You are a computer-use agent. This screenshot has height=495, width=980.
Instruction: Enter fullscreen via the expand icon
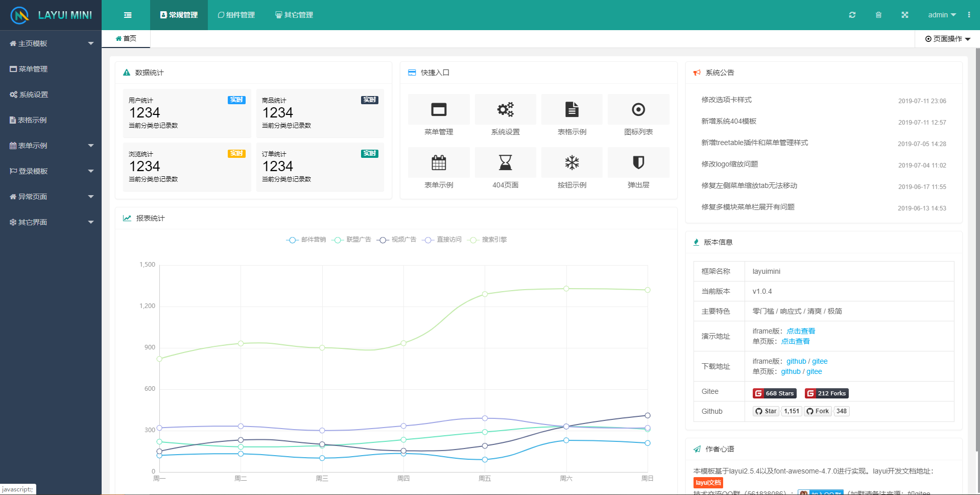904,15
